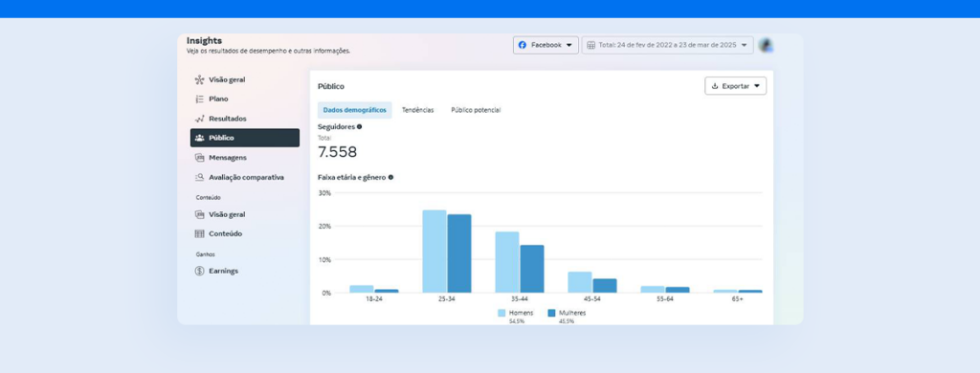The width and height of the screenshot is (980, 373).
Task: Click the Homens bar for 55-64
Action: pos(653,289)
